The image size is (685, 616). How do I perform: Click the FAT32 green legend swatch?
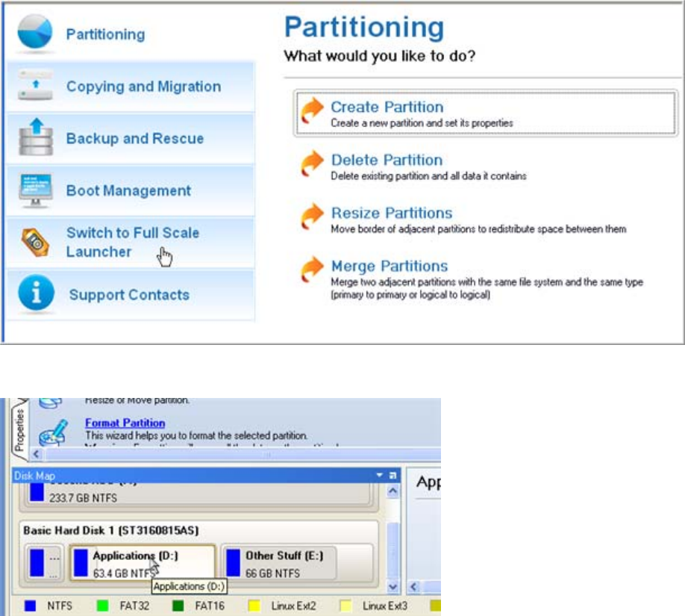pyautogui.click(x=102, y=606)
